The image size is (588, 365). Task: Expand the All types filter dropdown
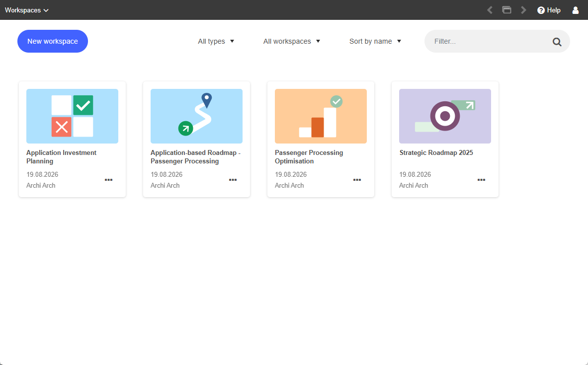(x=216, y=41)
